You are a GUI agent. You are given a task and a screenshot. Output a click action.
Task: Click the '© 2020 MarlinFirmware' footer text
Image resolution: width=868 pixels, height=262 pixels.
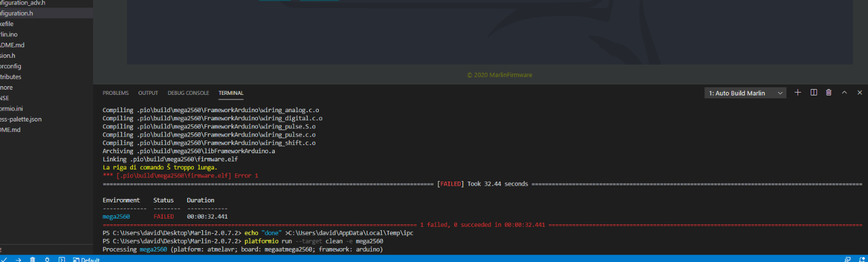pos(499,75)
